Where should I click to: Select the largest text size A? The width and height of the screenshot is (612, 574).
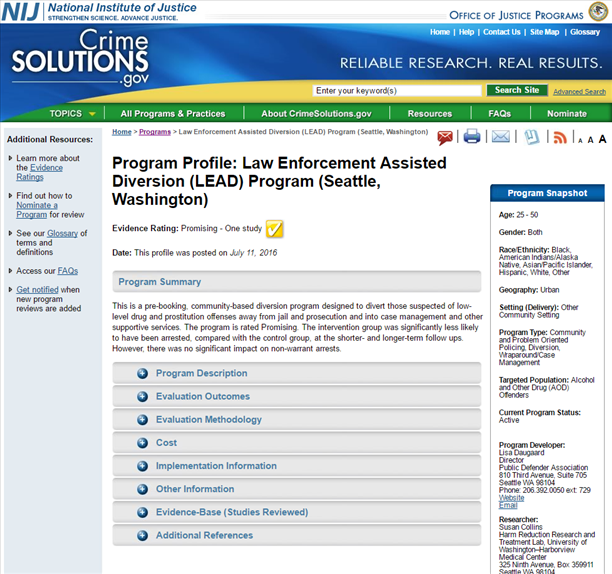[603, 139]
